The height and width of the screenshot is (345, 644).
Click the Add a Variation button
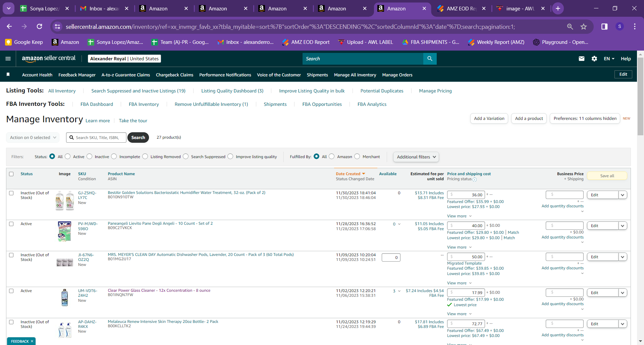pos(489,118)
